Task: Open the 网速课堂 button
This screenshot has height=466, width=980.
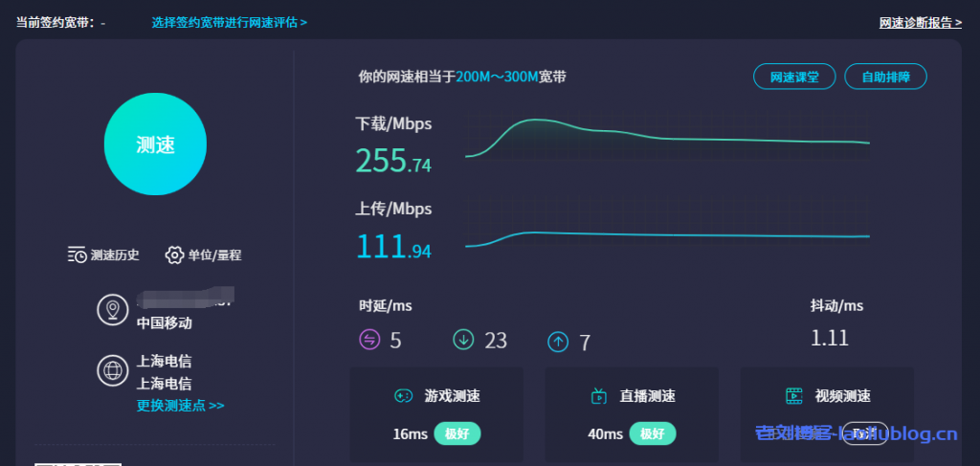Action: point(794,77)
